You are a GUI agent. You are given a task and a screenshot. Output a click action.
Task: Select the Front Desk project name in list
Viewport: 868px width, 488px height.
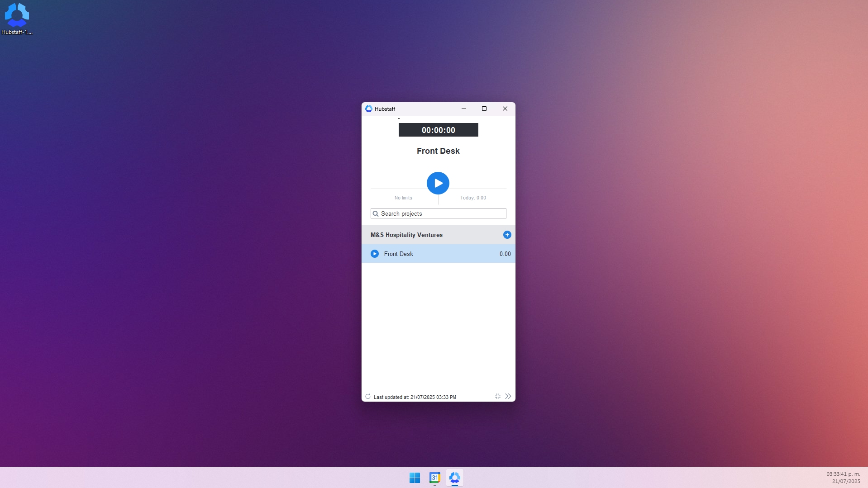tap(398, 254)
